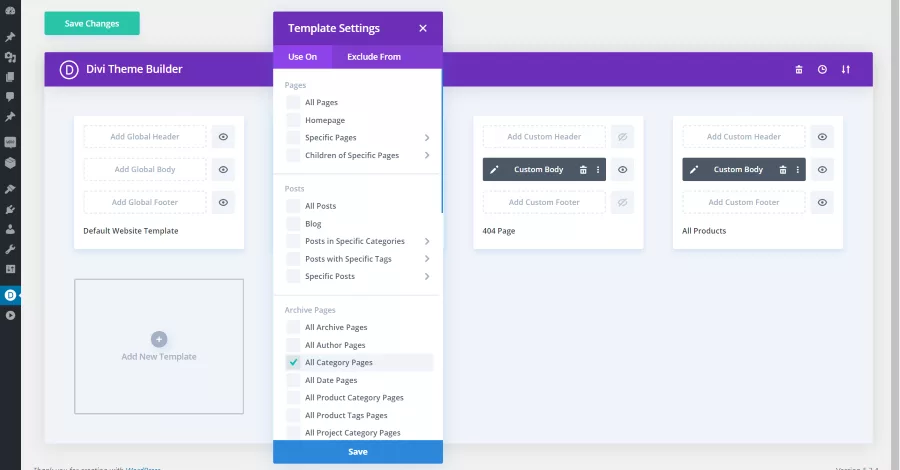
Task: Expand Children of Specific Pages chevron
Action: click(x=426, y=155)
